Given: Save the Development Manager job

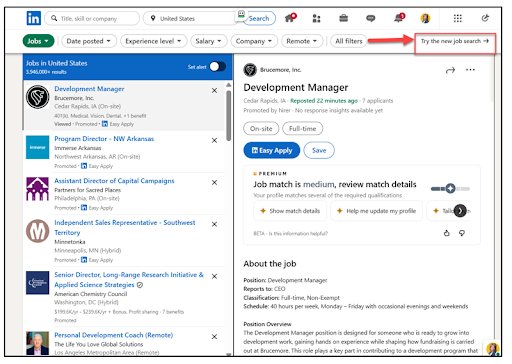Looking at the screenshot, I should (319, 150).
